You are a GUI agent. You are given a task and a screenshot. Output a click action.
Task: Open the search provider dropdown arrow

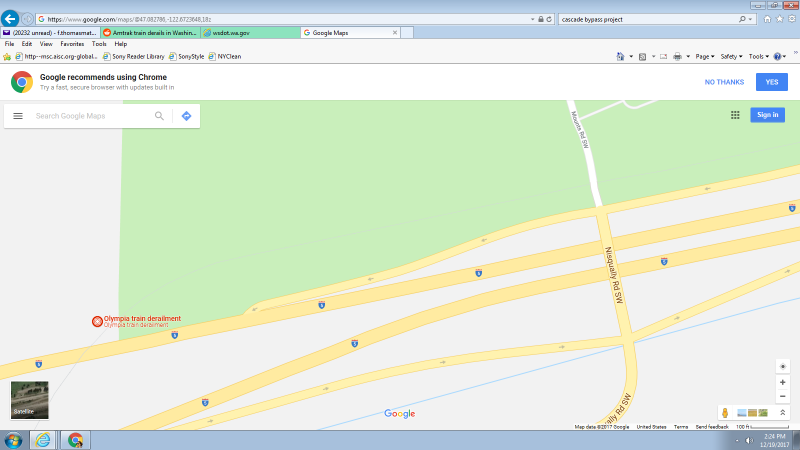click(x=750, y=19)
